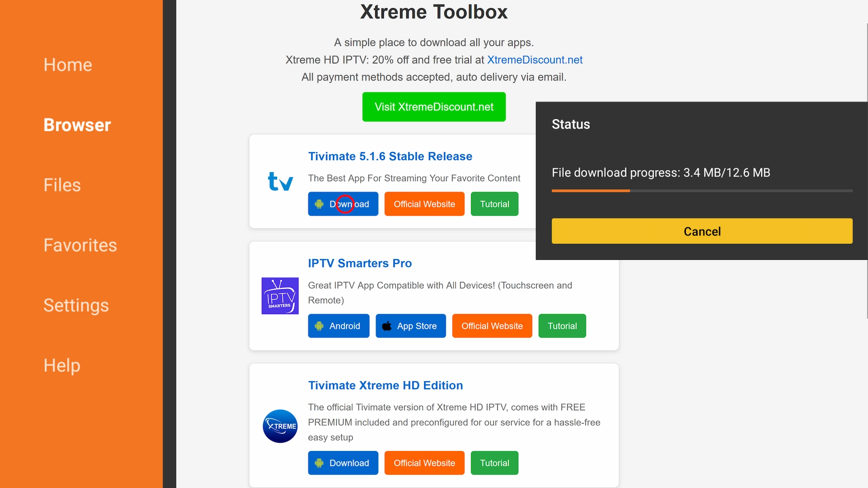Click the XtremeDiscount.net text link
This screenshot has width=868, height=488.
[535, 60]
